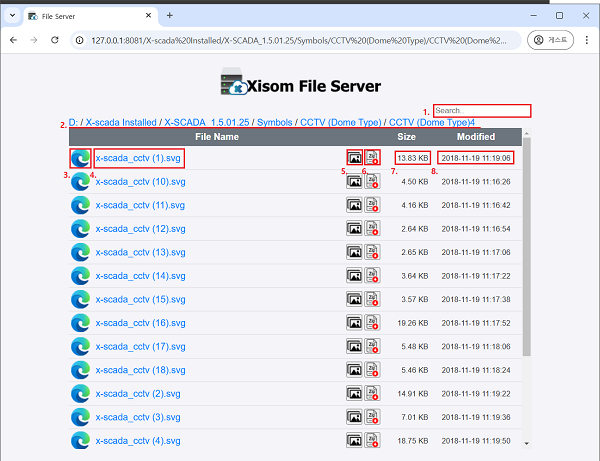
Task: Preview image for x-scada_cctv (3).svg
Action: click(x=354, y=417)
